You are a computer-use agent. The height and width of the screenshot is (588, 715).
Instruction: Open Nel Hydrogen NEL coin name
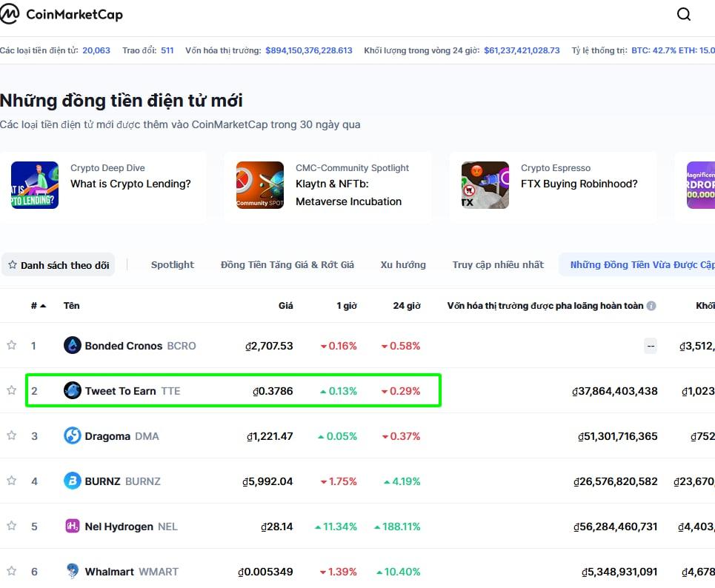[x=131, y=526]
